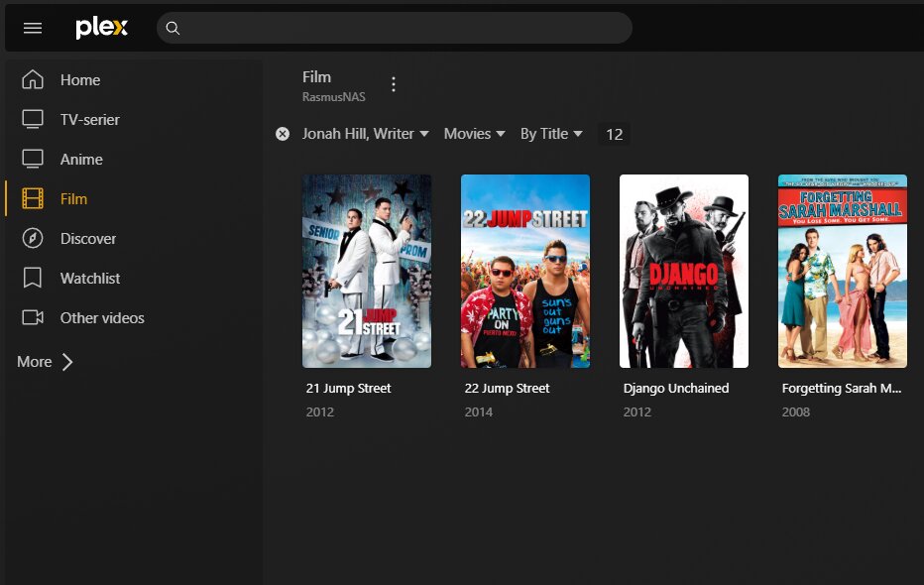Click the 22 Jump Street title link
924x585 pixels.
pyautogui.click(x=507, y=389)
